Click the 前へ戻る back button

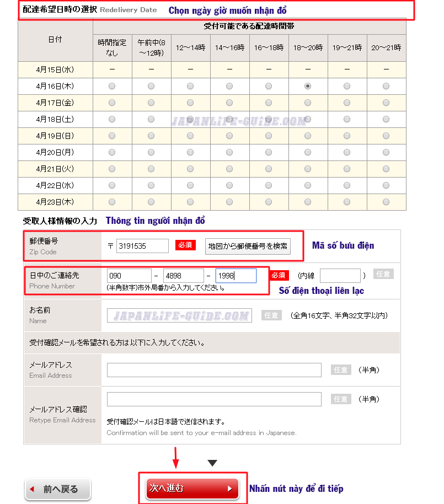[x=57, y=489]
